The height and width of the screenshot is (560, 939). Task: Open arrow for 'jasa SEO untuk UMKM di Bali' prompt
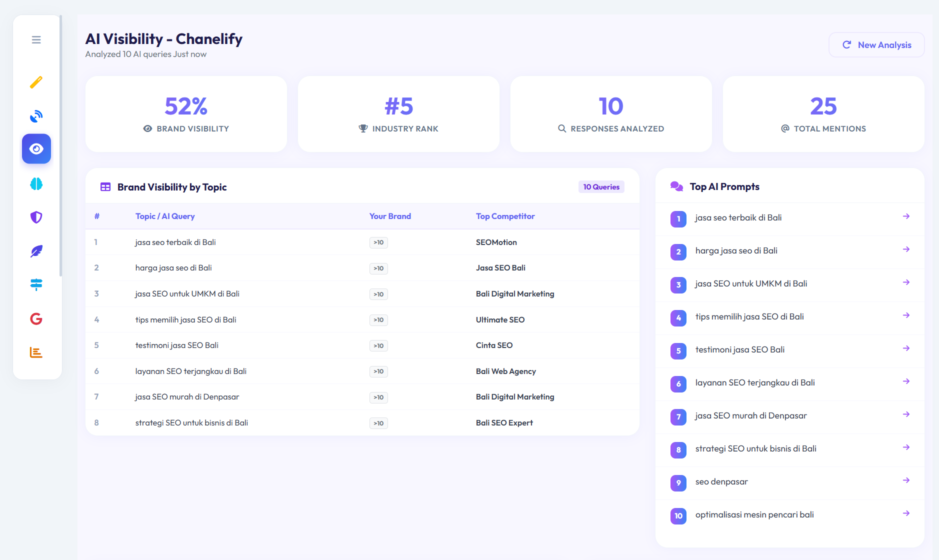click(906, 282)
